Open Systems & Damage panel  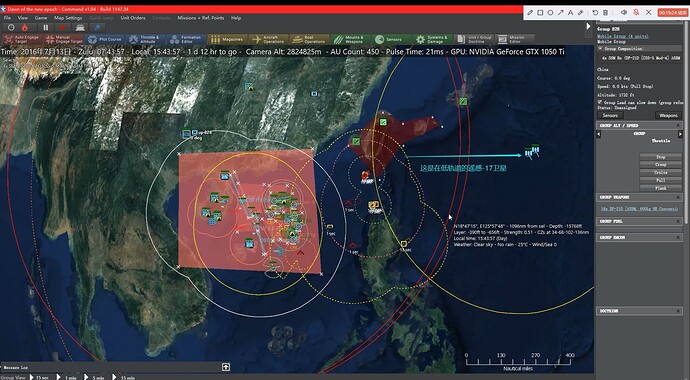click(432, 39)
